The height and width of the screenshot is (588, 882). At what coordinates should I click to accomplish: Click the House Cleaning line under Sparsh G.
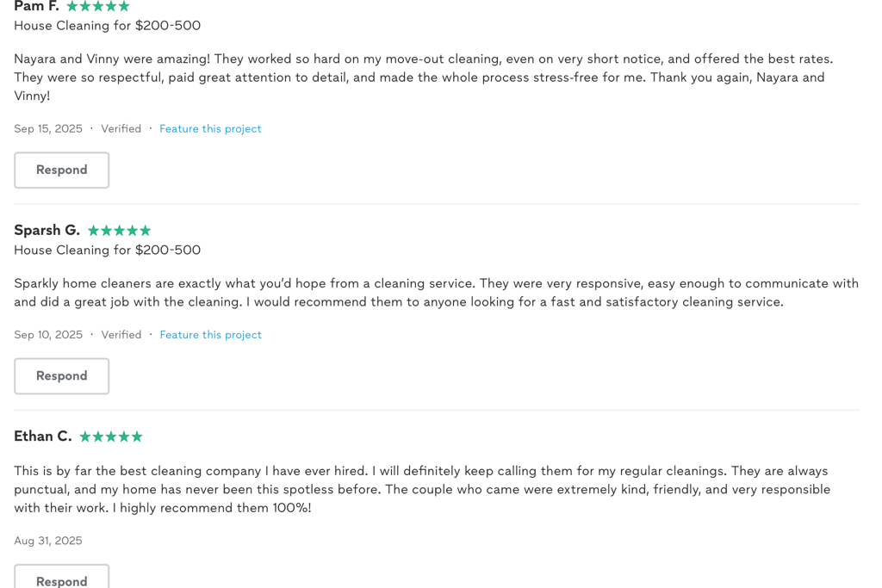coord(107,251)
